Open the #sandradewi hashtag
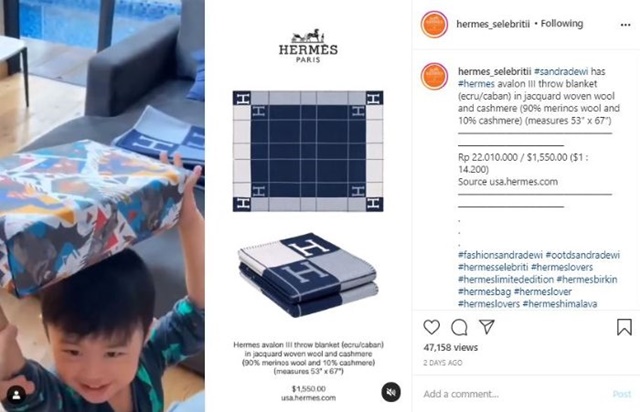640x412 pixels. tap(561, 71)
